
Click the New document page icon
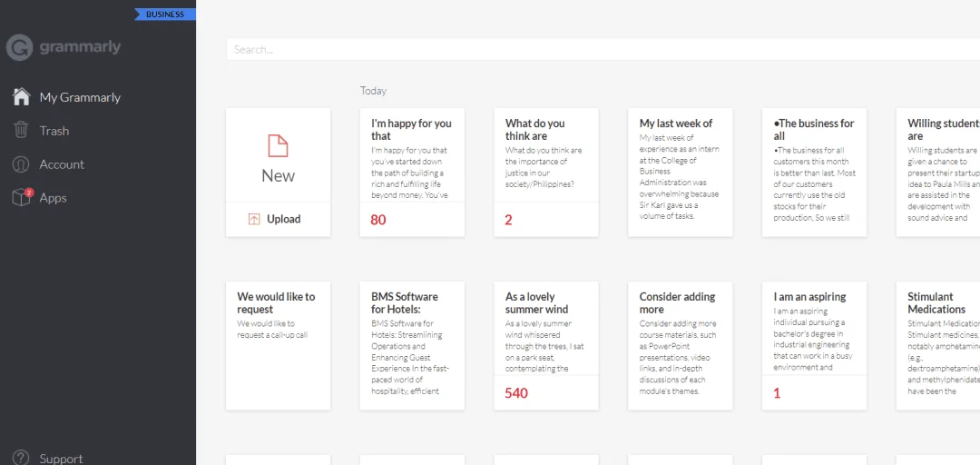(279, 146)
